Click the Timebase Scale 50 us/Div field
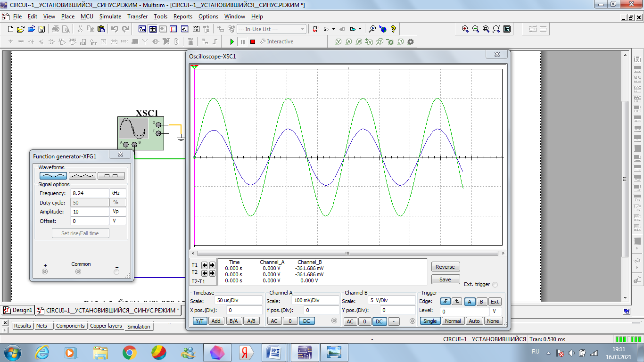The width and height of the screenshot is (644, 362). 239,300
